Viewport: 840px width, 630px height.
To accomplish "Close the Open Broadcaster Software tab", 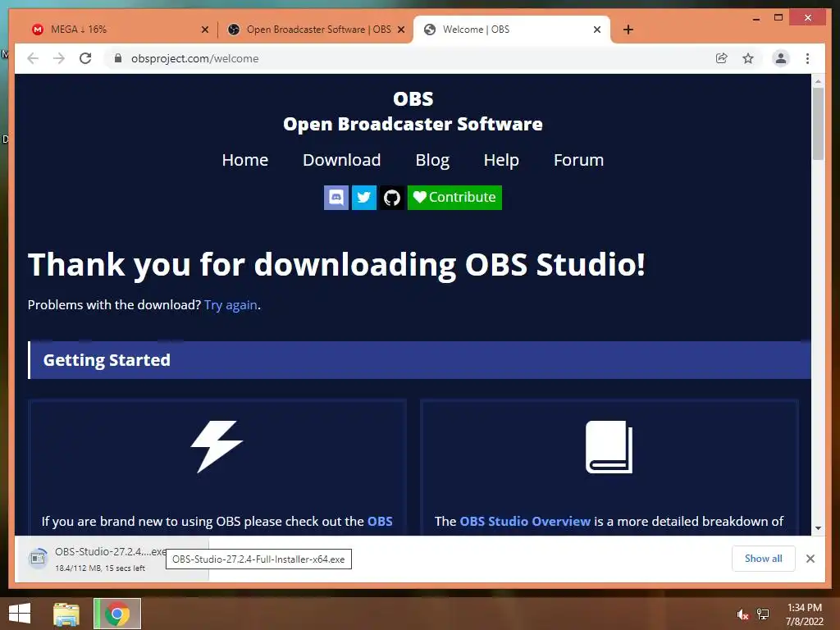I will (400, 30).
